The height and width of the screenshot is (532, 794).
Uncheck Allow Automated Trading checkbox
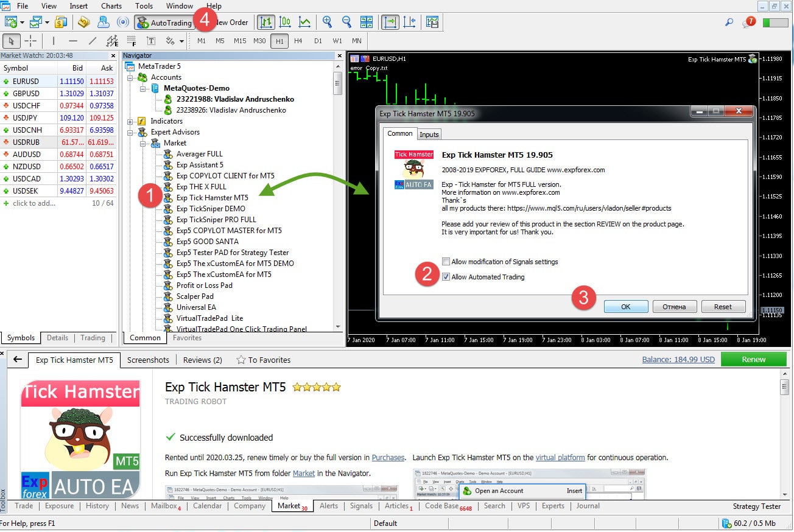446,277
